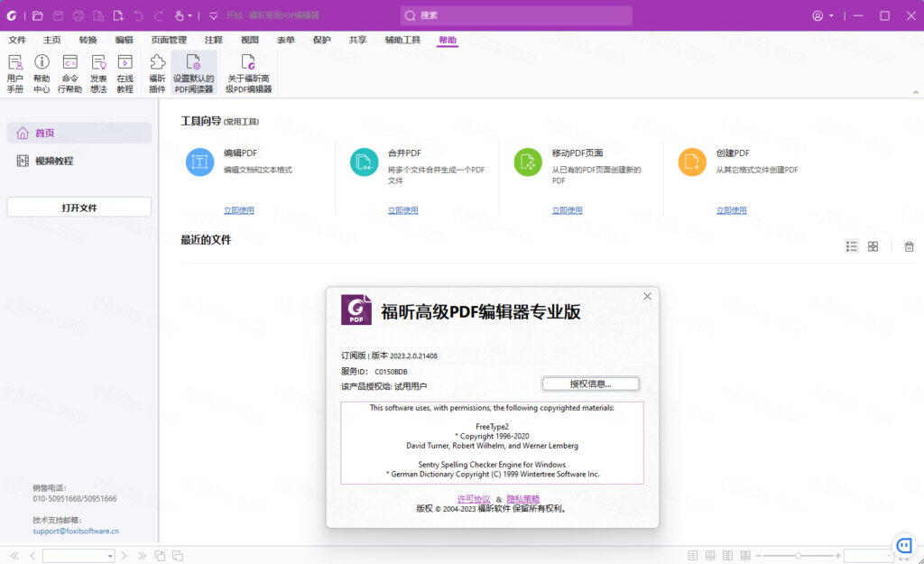Click the 打开文件 button
924x564 pixels.
pyautogui.click(x=79, y=208)
